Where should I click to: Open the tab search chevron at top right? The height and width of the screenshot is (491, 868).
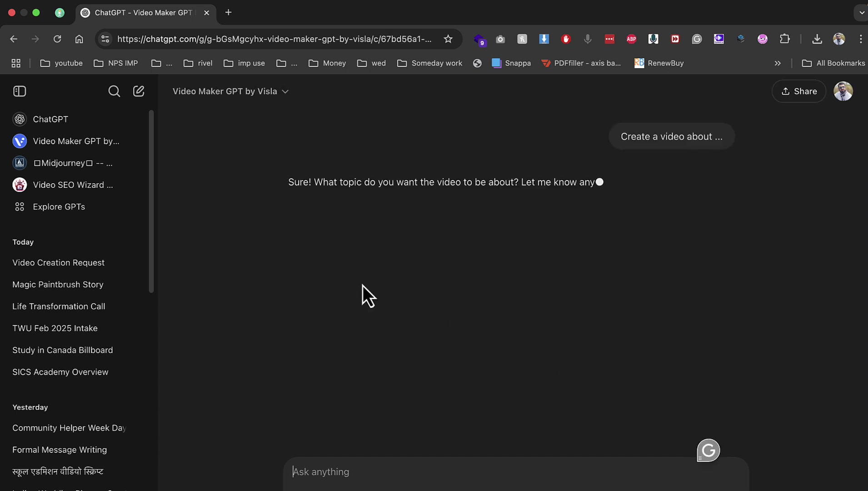[860, 12]
